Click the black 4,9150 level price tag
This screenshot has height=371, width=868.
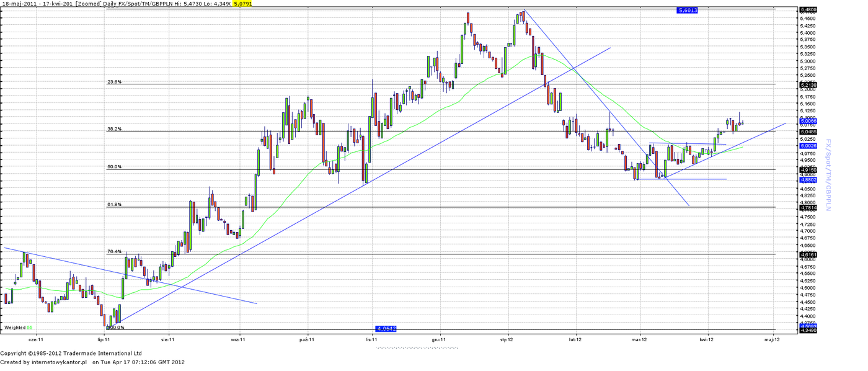808,169
